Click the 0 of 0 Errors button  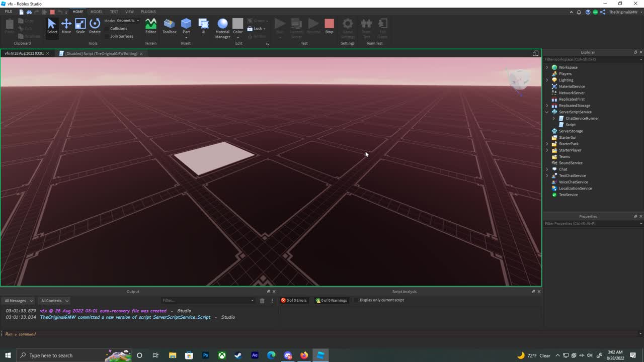pyautogui.click(x=294, y=300)
